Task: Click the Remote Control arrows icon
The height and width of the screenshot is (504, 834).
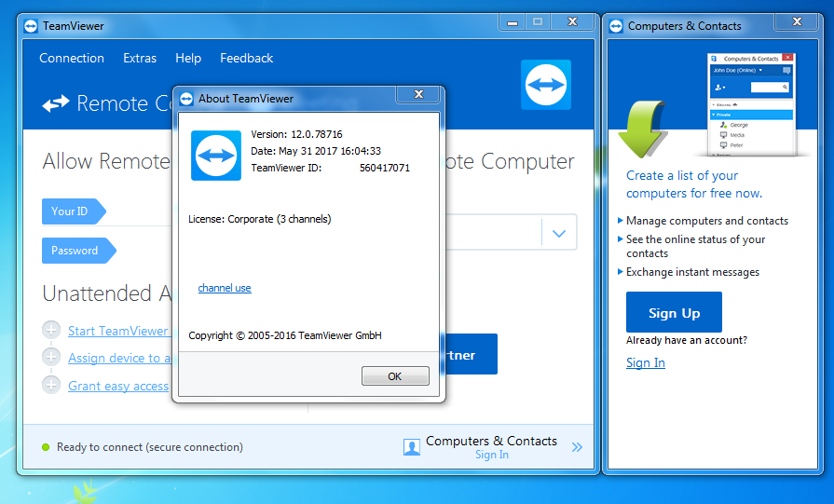Action: [x=56, y=103]
